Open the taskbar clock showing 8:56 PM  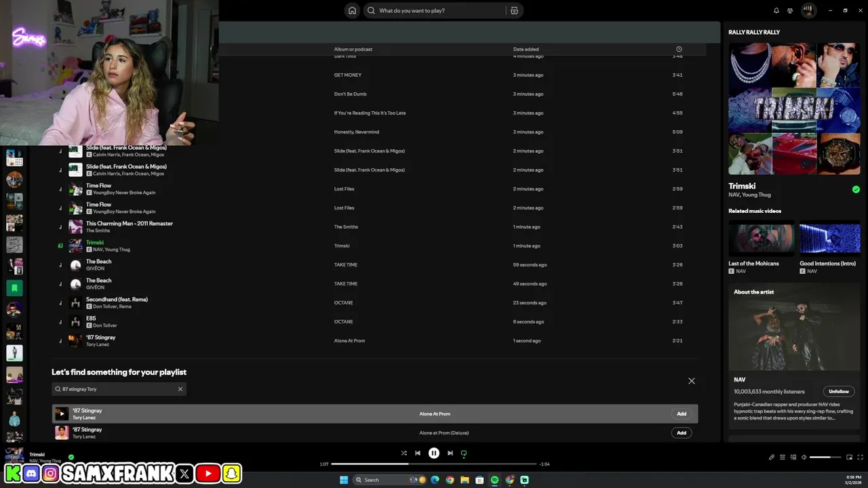point(854,480)
